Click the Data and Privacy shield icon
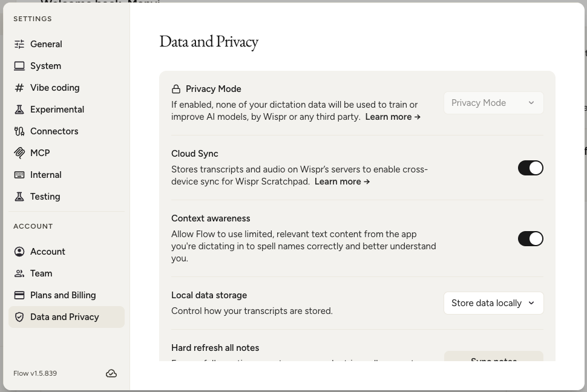Screen dimensions: 587x392 point(19,317)
